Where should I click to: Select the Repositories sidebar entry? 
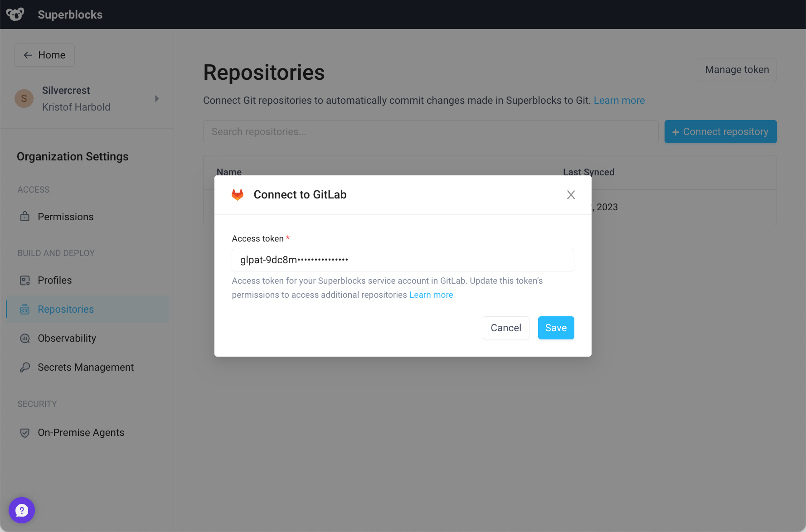coord(66,309)
